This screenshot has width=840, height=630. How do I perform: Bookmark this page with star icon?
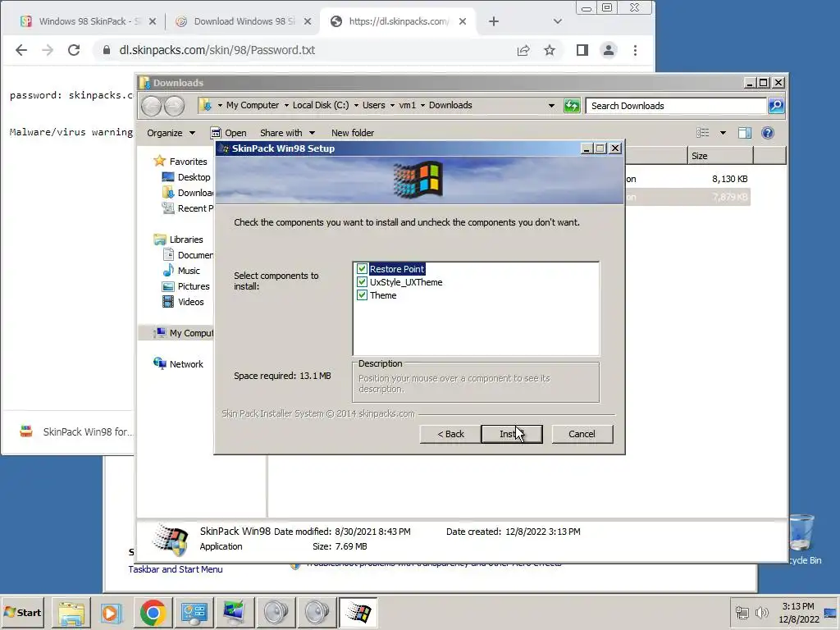550,50
